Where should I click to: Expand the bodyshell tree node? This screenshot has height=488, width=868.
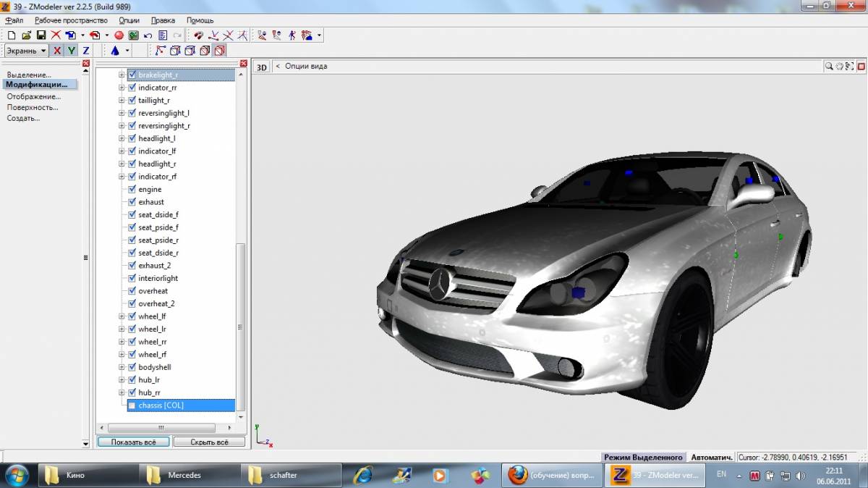pos(122,367)
